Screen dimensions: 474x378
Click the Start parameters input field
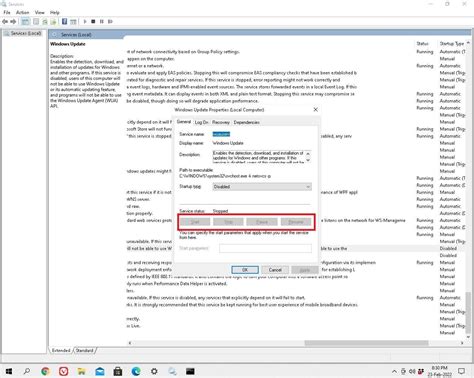coord(265,248)
